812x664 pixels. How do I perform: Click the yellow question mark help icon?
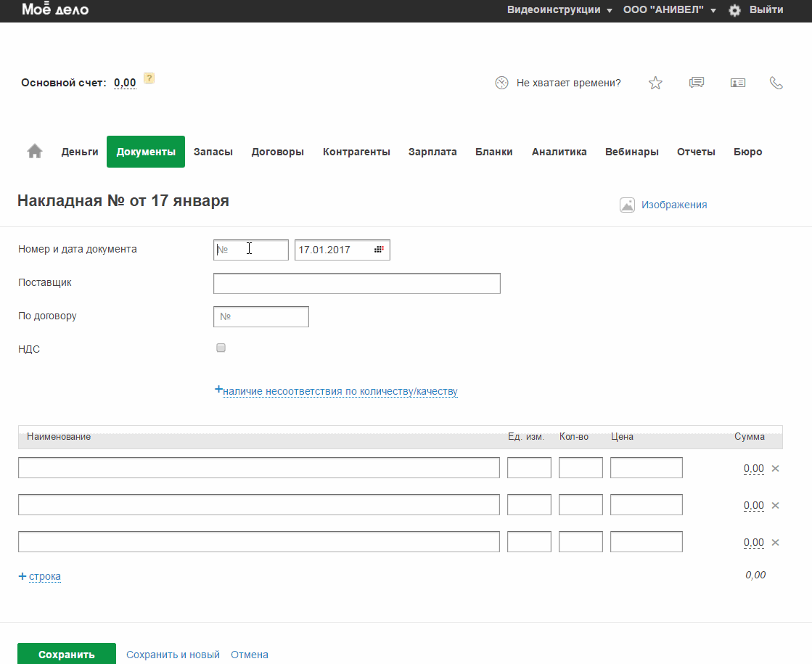pyautogui.click(x=149, y=78)
